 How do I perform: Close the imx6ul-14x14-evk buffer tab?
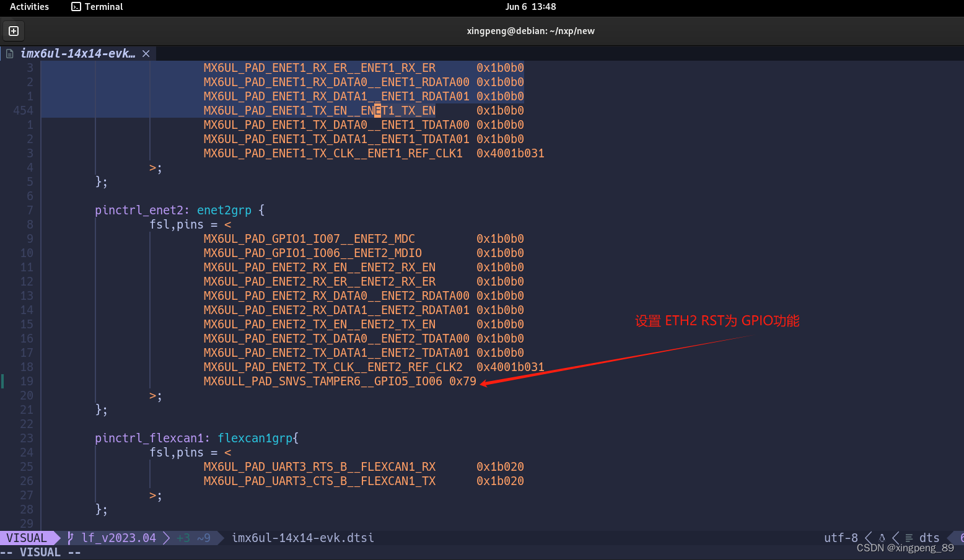click(x=146, y=53)
